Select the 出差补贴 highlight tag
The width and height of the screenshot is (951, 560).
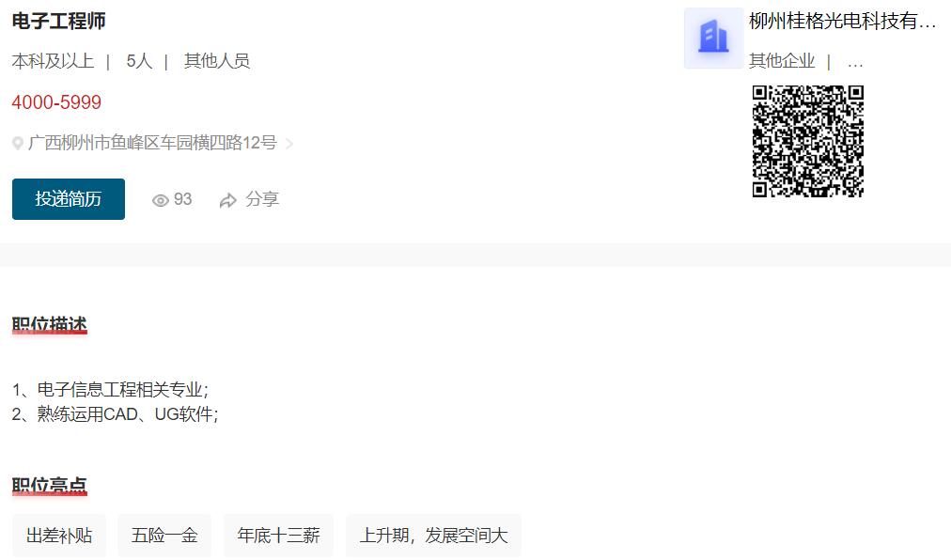(59, 536)
